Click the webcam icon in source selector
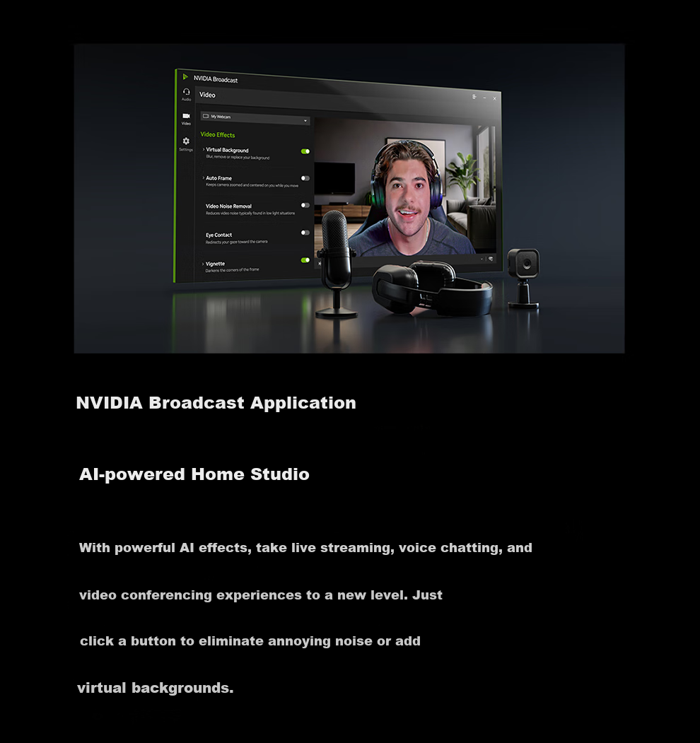The image size is (700, 743). pos(206,116)
